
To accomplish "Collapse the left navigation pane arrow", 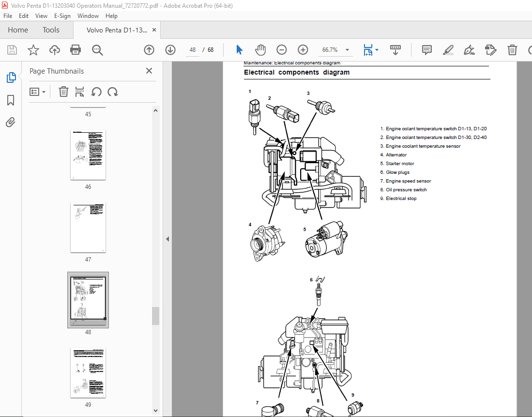I will (x=167, y=239).
